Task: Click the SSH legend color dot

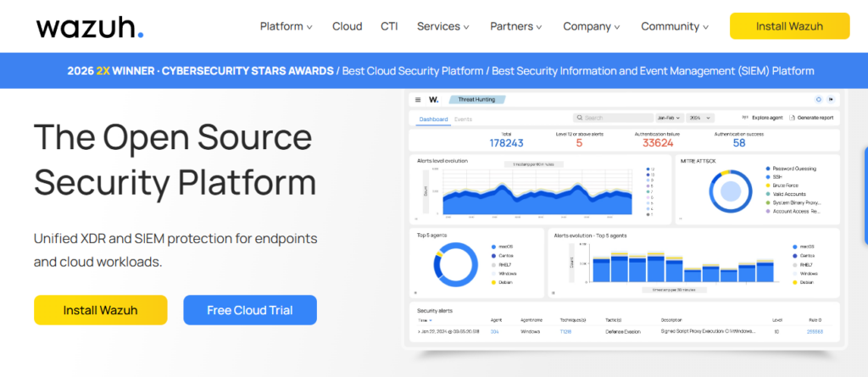Action: click(768, 176)
